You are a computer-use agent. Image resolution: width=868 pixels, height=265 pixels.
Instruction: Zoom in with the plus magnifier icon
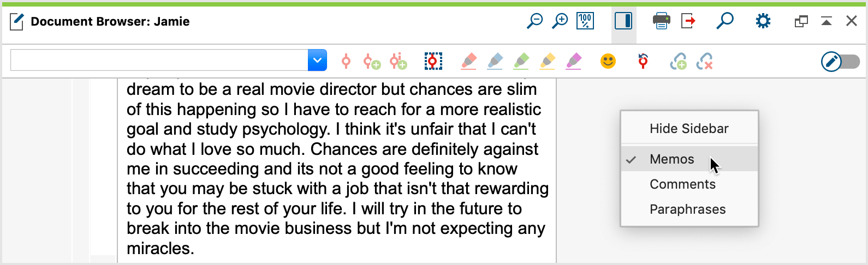[x=560, y=21]
